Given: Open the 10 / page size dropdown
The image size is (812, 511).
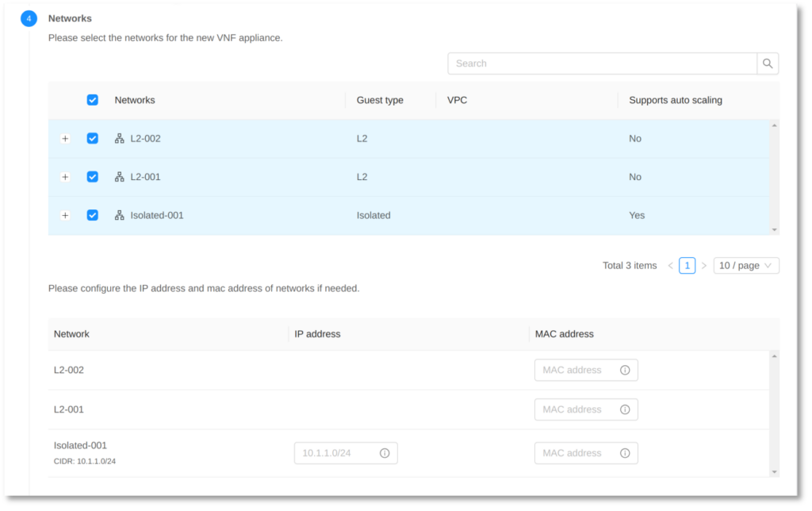Looking at the screenshot, I should [746, 265].
